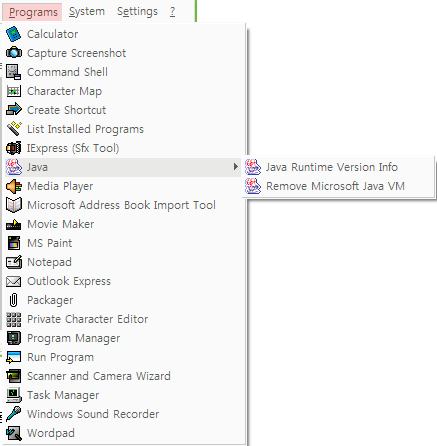Click the Command Shell icon
The height and width of the screenshot is (446, 437).
(14, 72)
